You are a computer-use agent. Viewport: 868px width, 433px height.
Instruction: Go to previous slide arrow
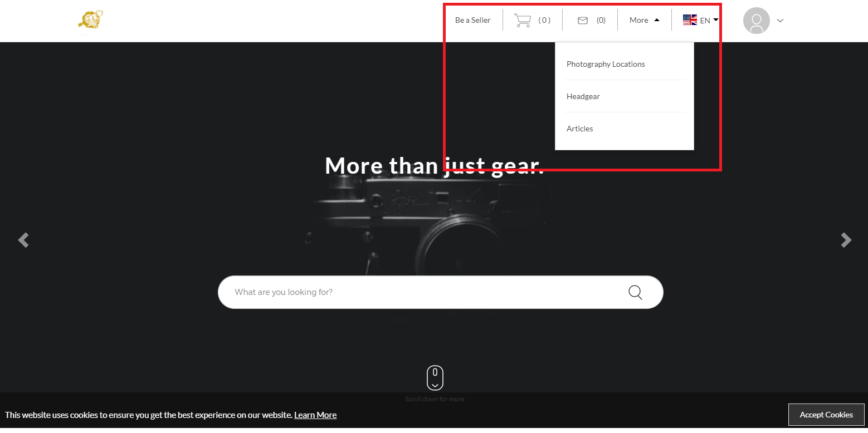[x=23, y=240]
